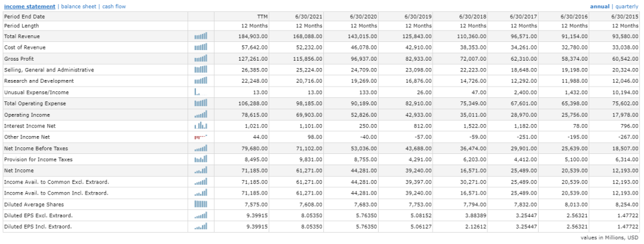The height and width of the screenshot is (244, 644).
Task: Switch to quarterly view
Action: [627, 7]
